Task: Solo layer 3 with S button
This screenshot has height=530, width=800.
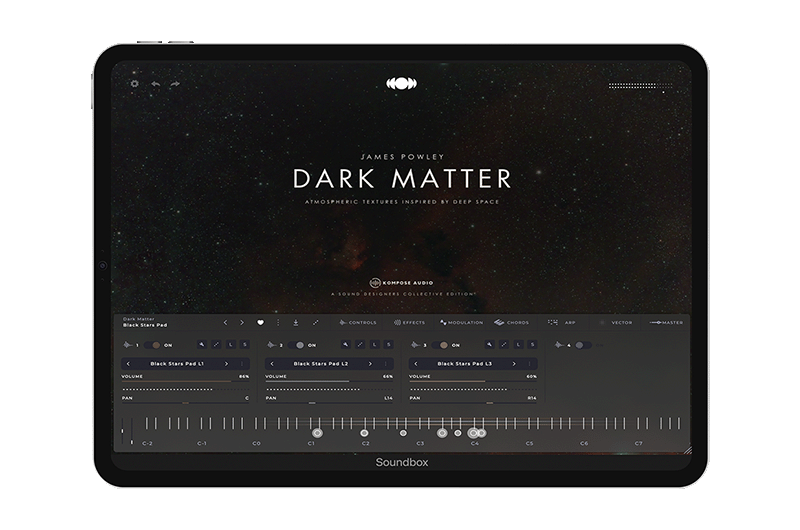Action: pos(533,345)
